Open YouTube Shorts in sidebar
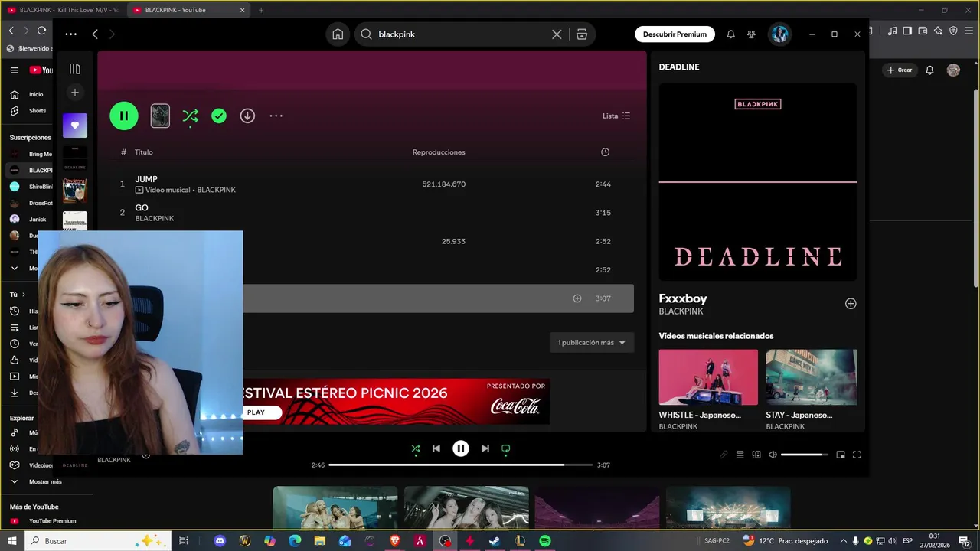Image resolution: width=980 pixels, height=551 pixels. [28, 111]
